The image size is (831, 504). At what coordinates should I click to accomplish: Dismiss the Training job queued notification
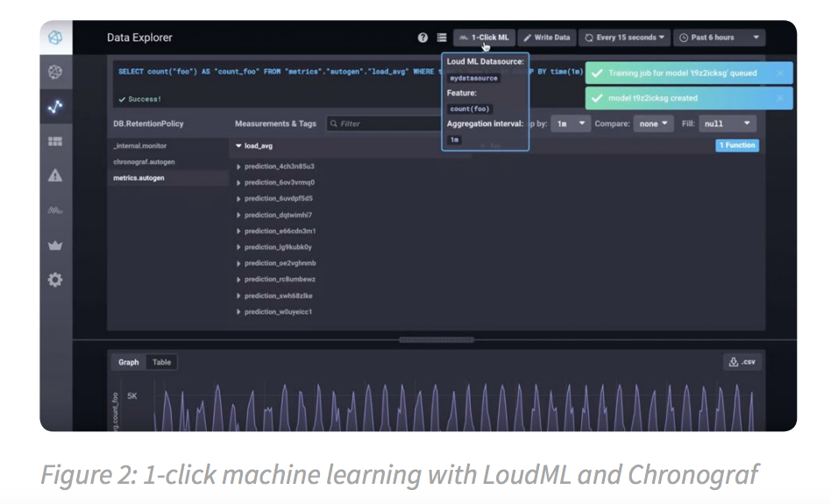(x=780, y=73)
